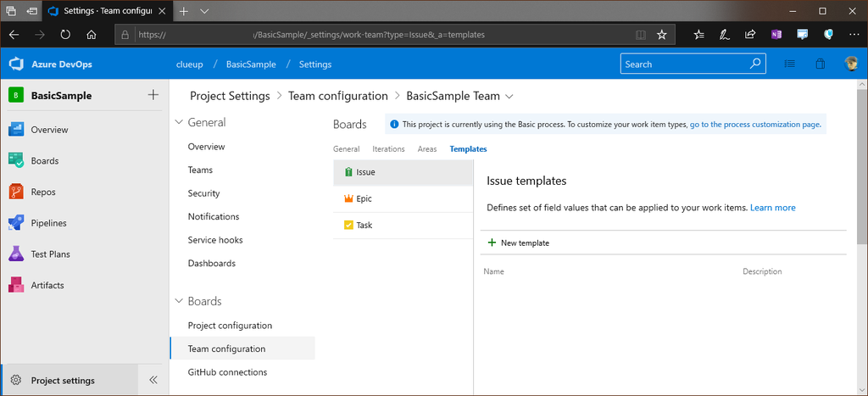This screenshot has width=868, height=396.
Task: Switch to the General tab under Boards
Action: (x=347, y=149)
